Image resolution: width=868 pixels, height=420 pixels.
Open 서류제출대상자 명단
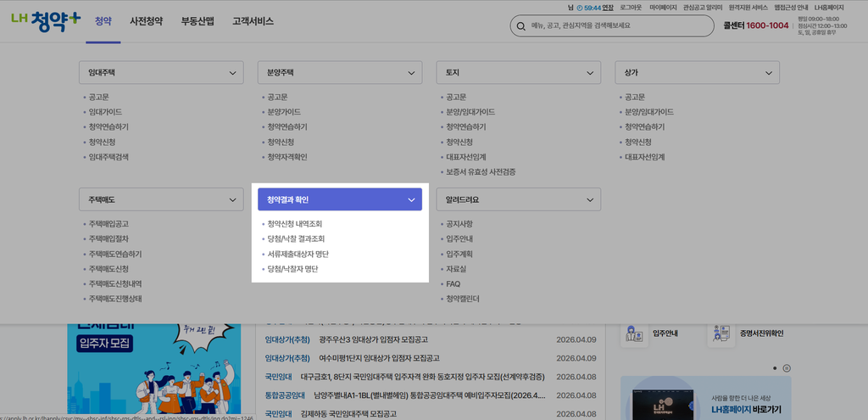298,255
